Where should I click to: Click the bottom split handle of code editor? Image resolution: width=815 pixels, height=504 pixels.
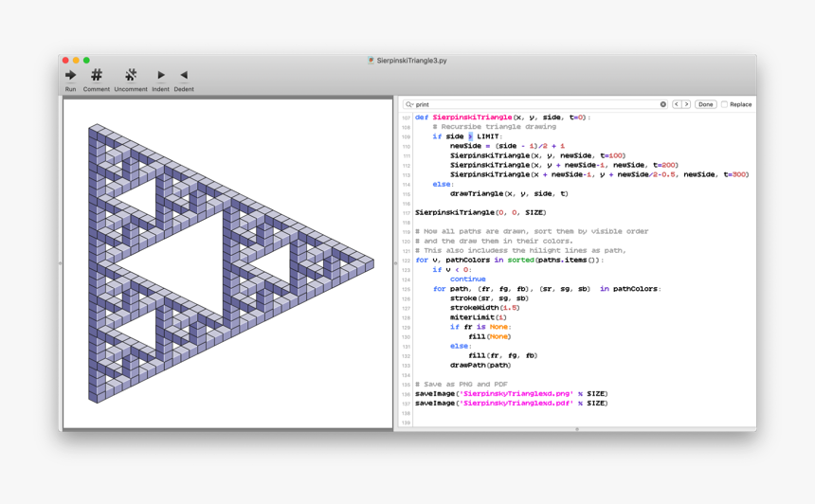(x=576, y=429)
